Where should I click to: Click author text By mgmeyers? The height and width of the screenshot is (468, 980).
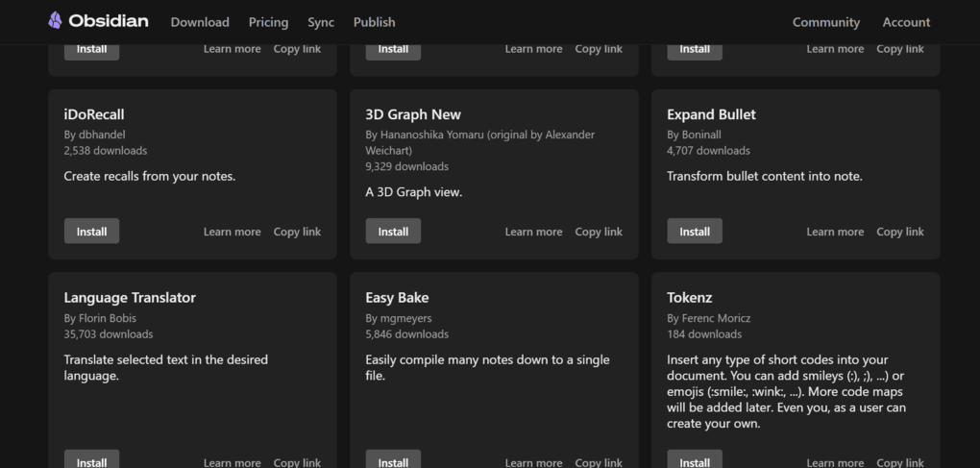[x=399, y=318]
